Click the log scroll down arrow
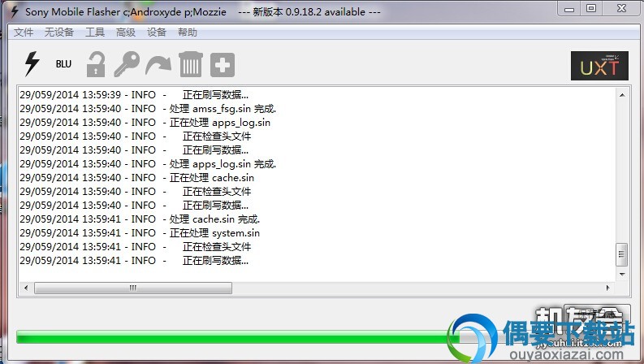The height and width of the screenshot is (364, 644). (x=622, y=274)
